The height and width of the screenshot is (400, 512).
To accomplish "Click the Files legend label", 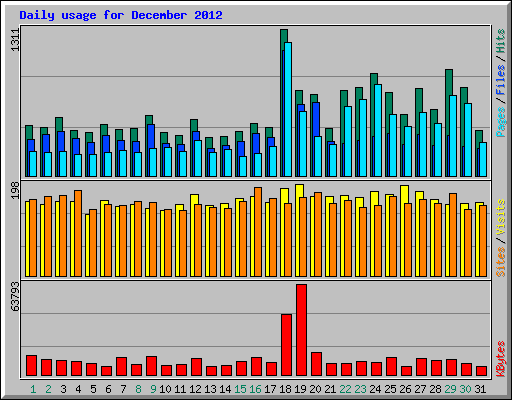I will click(501, 80).
